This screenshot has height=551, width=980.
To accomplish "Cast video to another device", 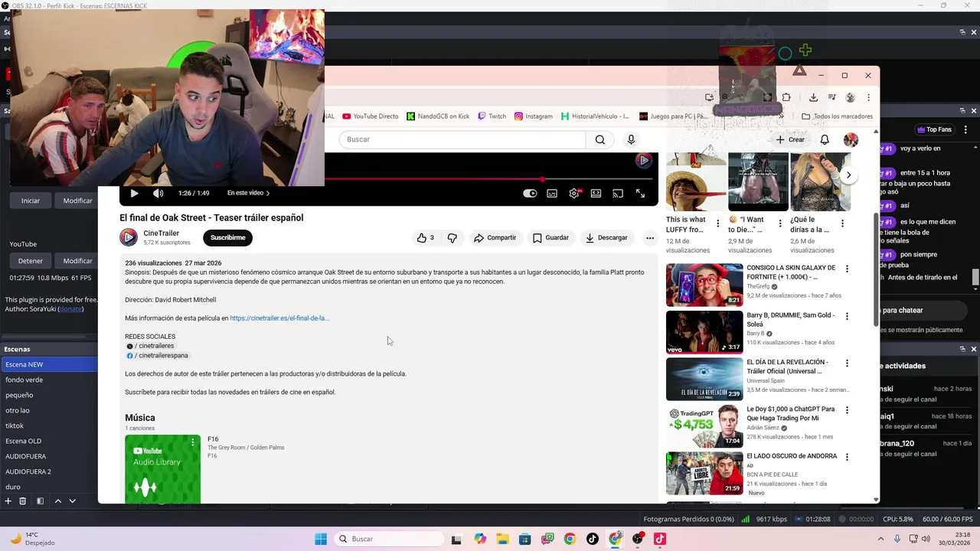I will (x=618, y=194).
